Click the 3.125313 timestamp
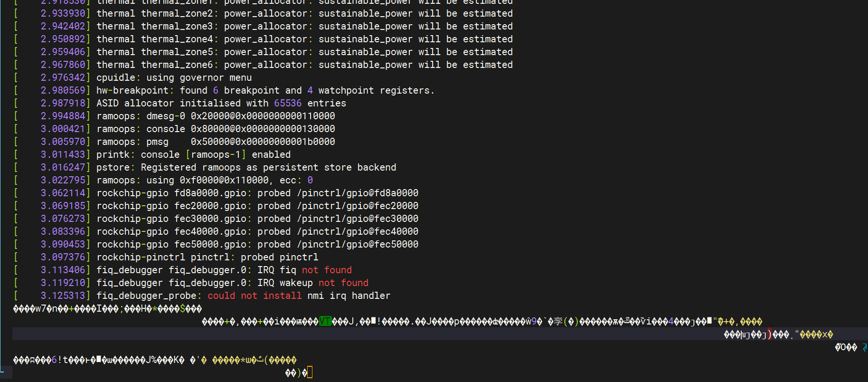This screenshot has height=382, width=868. 63,296
